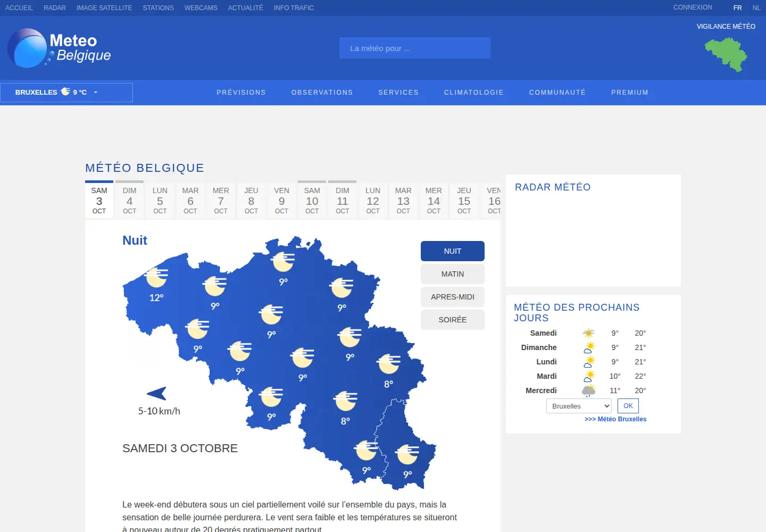Click the Samedi forecast row label
This screenshot has width=766, height=532.
coord(543,333)
